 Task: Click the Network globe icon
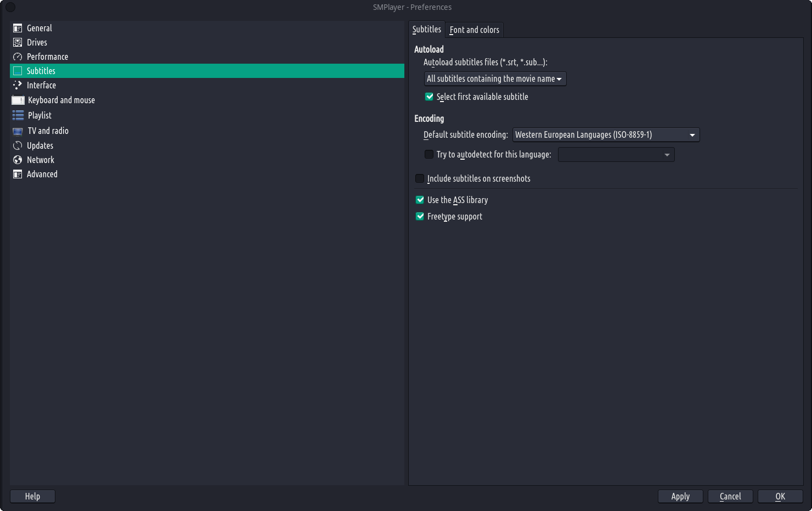(18, 160)
